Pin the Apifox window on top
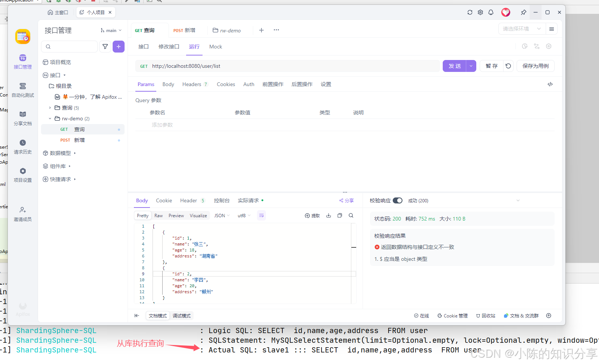Viewport: 599px width, 364px height. (523, 12)
